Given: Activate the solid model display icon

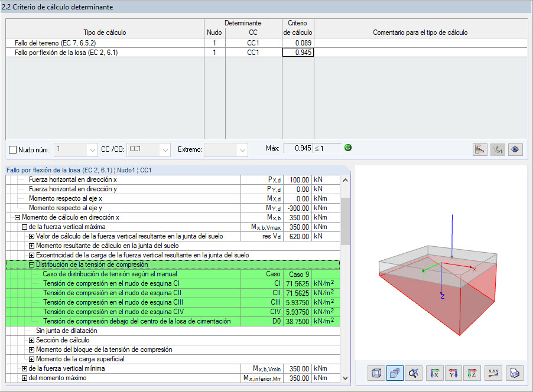Looking at the screenshot, I should pos(395,373).
